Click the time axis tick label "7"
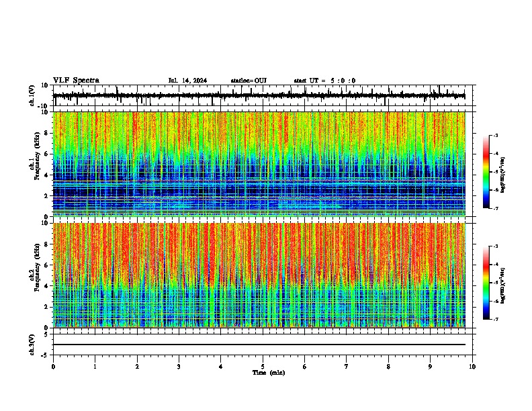532x411 pixels. [x=347, y=367]
